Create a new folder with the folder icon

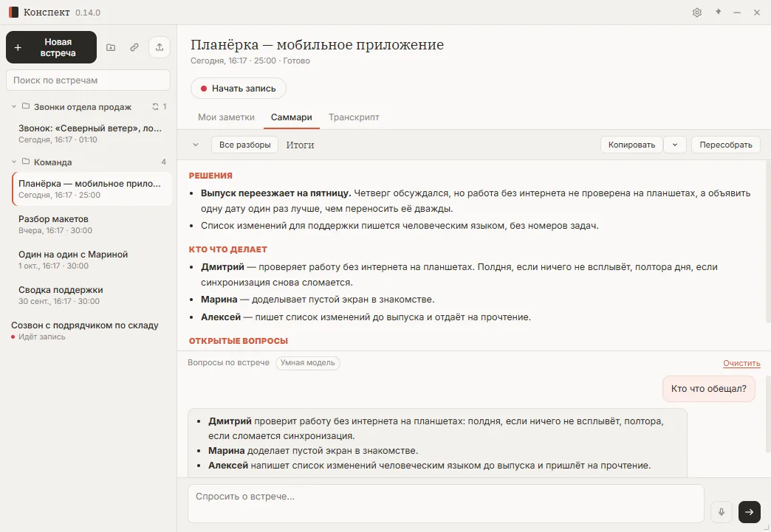[111, 47]
